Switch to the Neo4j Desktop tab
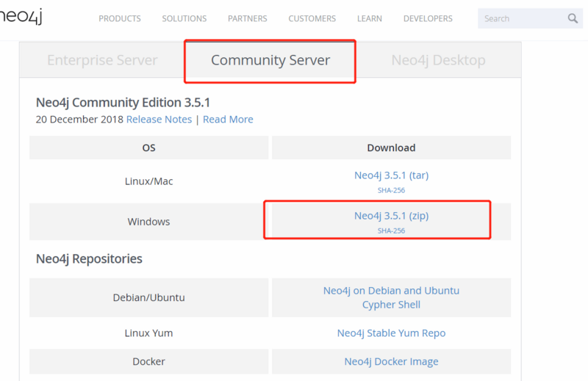The image size is (588, 381). click(x=438, y=60)
